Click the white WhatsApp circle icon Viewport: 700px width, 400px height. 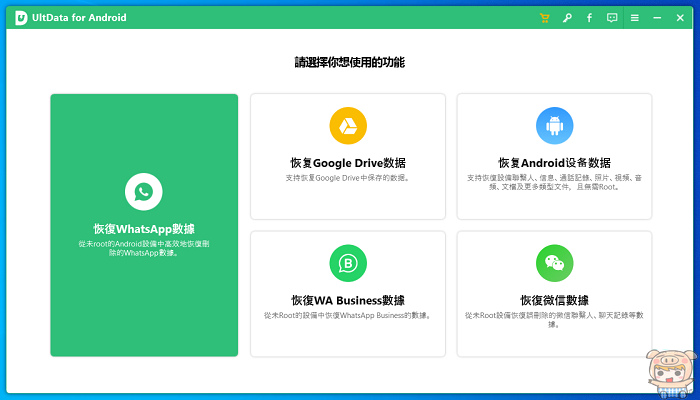144,191
